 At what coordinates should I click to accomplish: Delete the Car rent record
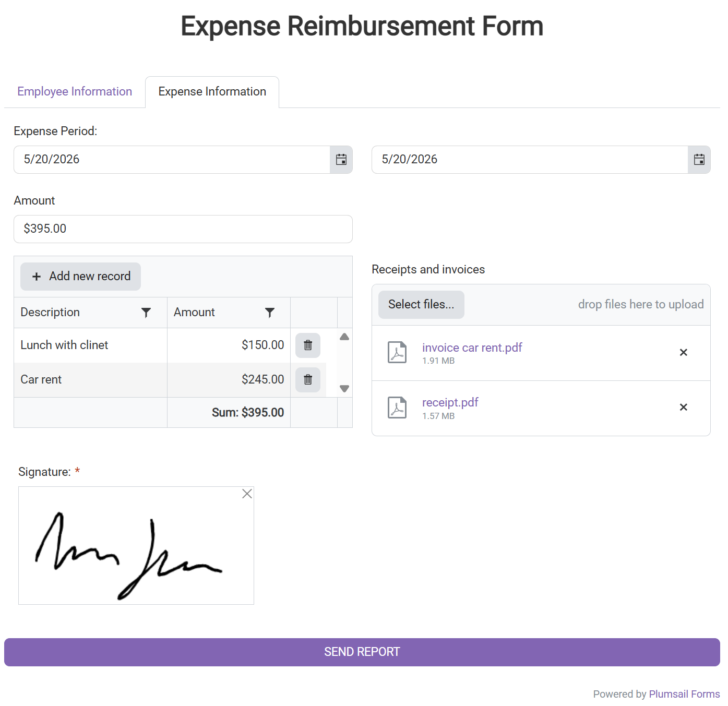click(x=308, y=380)
